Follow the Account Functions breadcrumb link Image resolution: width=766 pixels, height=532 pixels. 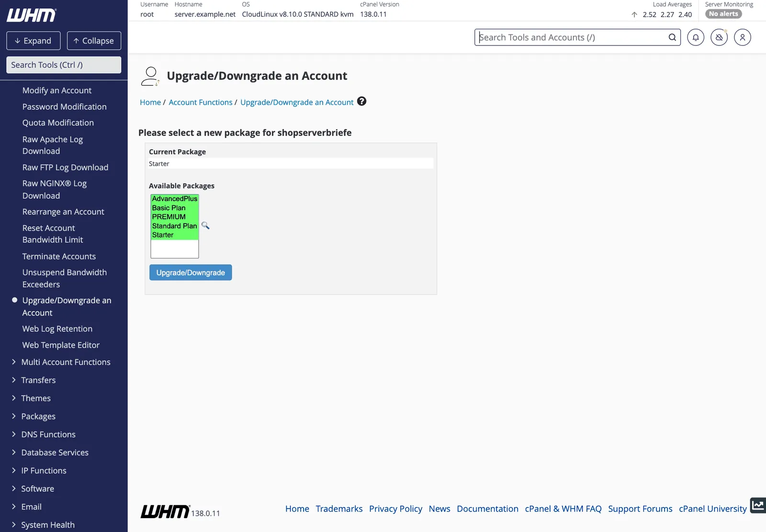201,102
